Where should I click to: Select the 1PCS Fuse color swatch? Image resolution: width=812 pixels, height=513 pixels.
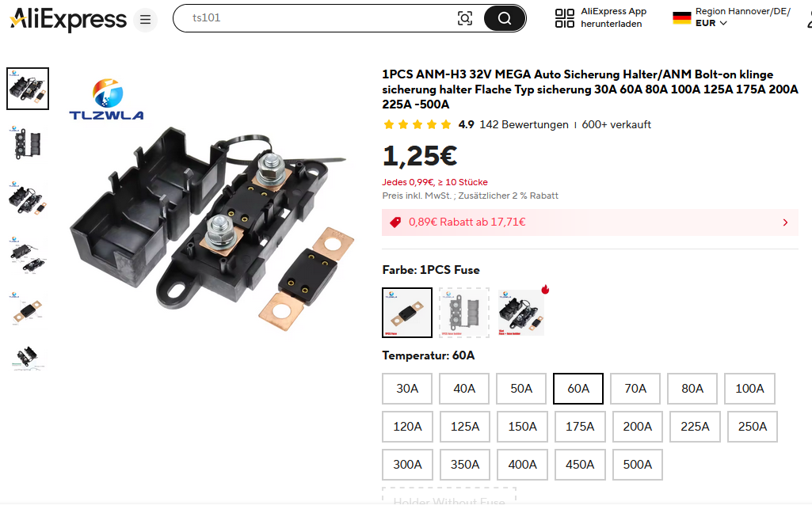(407, 313)
